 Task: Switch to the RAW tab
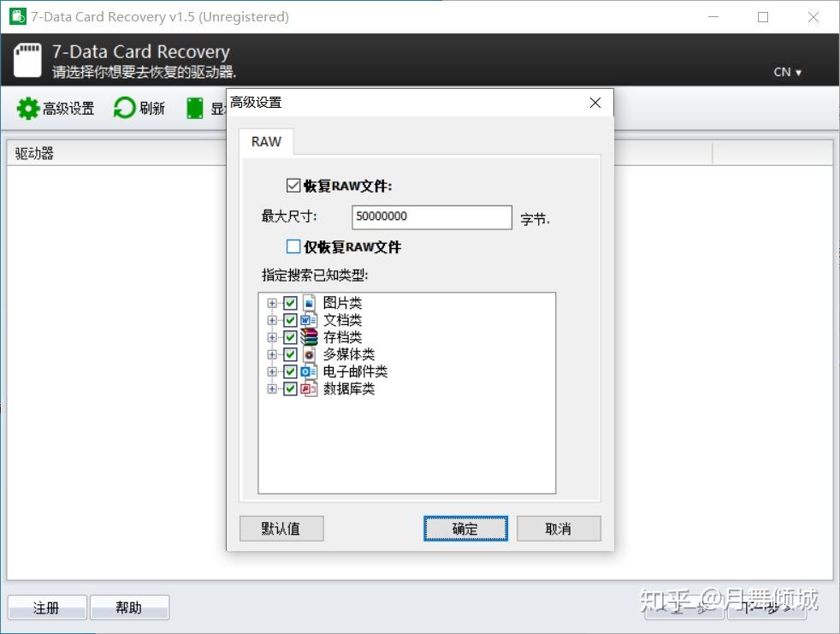pyautogui.click(x=266, y=141)
